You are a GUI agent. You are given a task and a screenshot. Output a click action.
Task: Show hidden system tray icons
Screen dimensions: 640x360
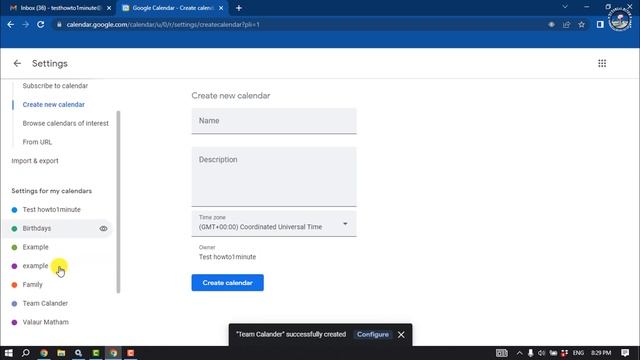(519, 353)
